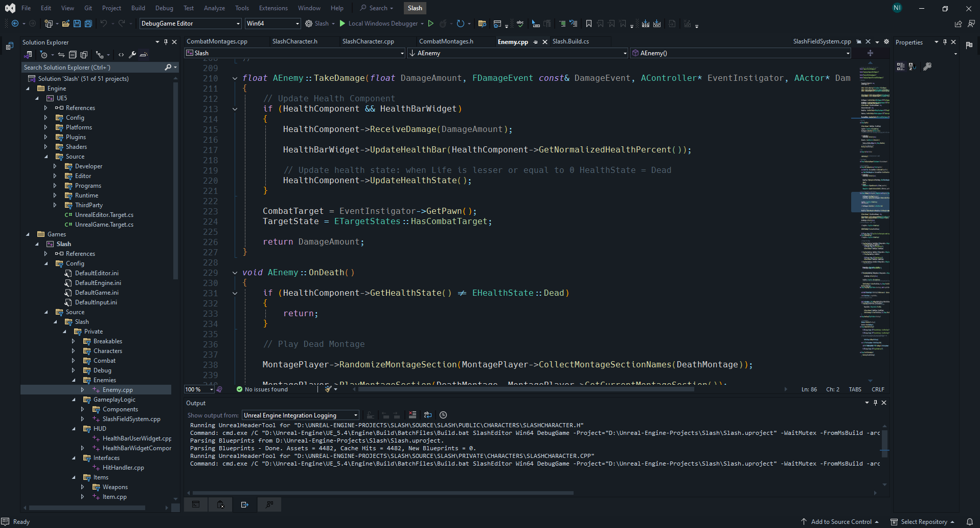Click Sync with Active Document icon

coord(61,55)
